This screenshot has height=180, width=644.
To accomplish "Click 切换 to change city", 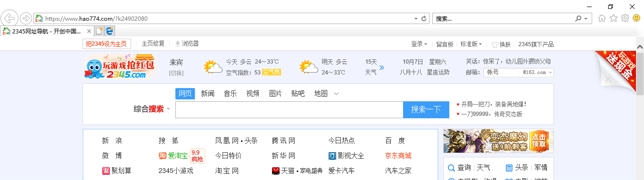I will pos(176,73).
